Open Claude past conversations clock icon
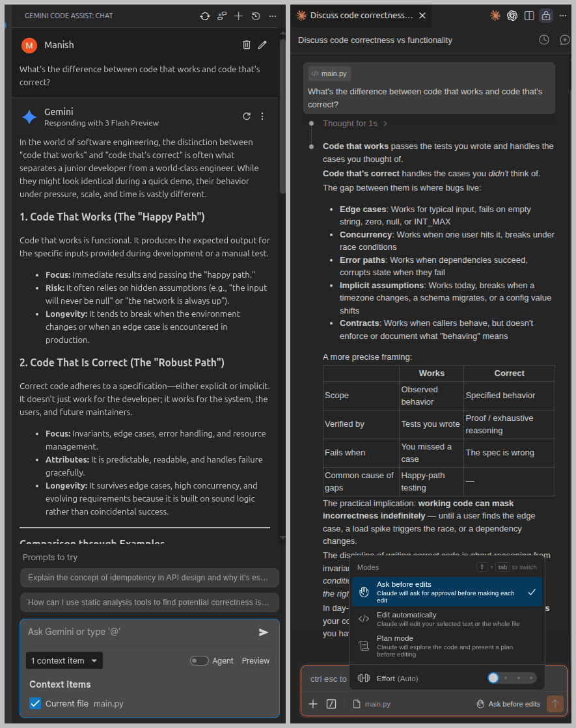 [544, 40]
